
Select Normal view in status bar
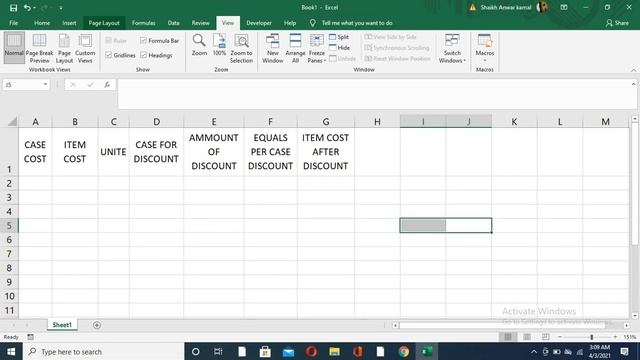(508, 337)
